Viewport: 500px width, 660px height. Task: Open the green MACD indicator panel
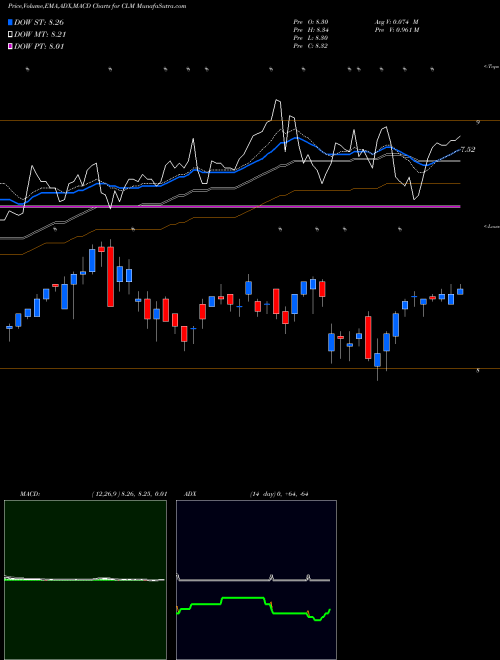pyautogui.click(x=85, y=580)
